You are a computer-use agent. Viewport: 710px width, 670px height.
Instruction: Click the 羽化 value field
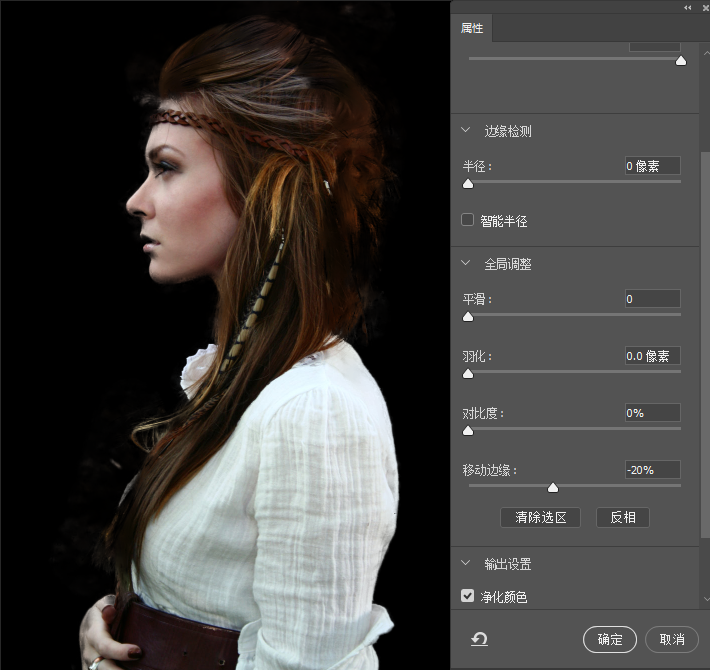[x=652, y=356]
